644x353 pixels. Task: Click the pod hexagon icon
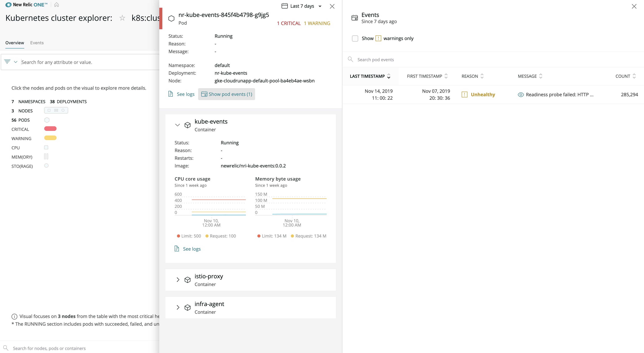[x=171, y=18]
